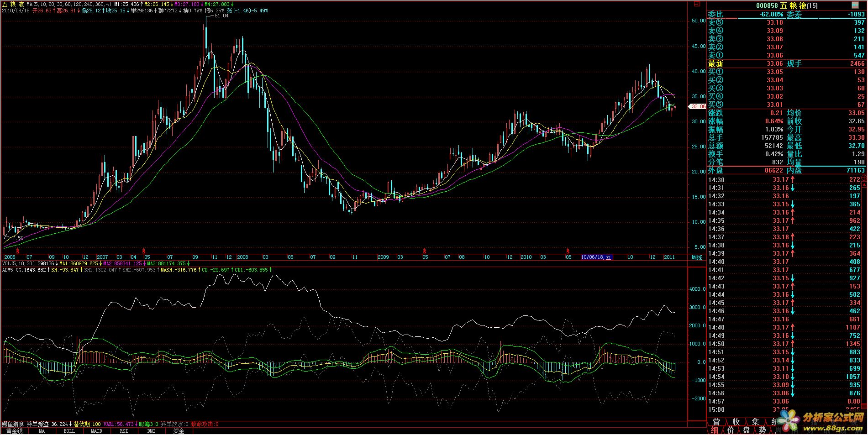Click the 最新 latest price row label
The height and width of the screenshot is (435, 868).
pos(715,63)
